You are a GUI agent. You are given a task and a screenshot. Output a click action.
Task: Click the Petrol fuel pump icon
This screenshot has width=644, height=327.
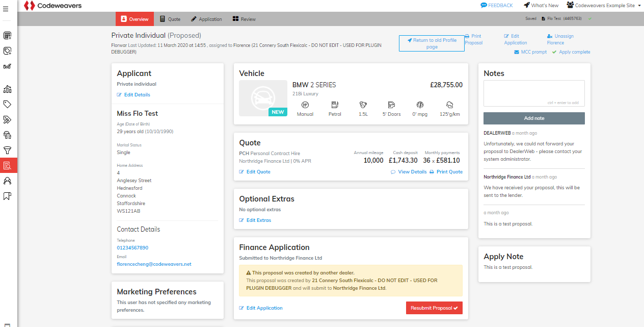(x=335, y=105)
